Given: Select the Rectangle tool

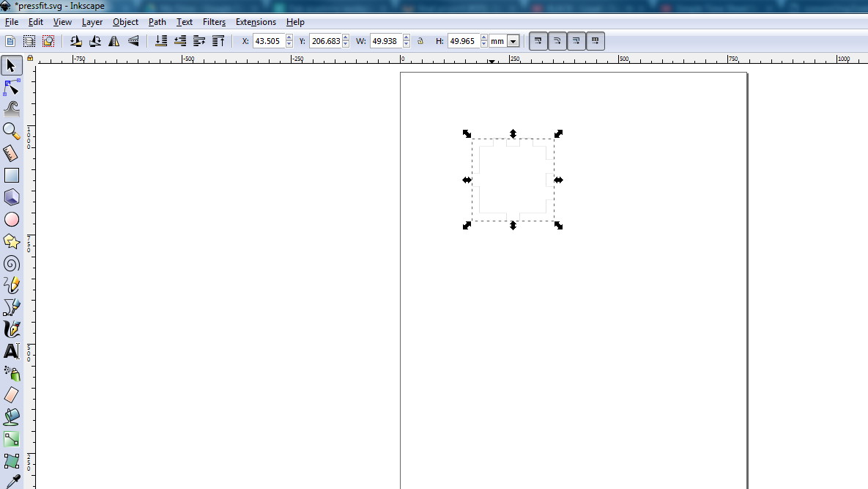Looking at the screenshot, I should (11, 175).
